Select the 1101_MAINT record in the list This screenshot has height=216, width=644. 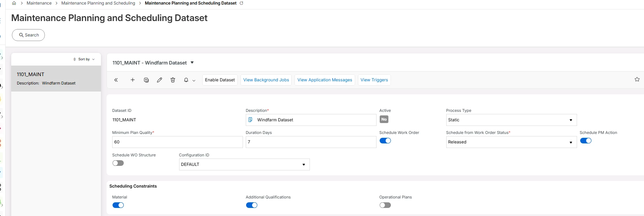(56, 79)
